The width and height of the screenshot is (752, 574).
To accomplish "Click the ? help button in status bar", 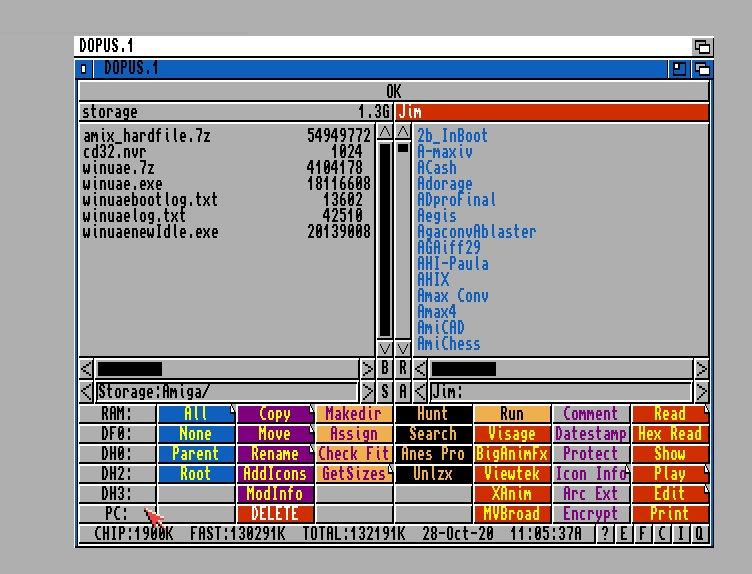I will tap(605, 533).
